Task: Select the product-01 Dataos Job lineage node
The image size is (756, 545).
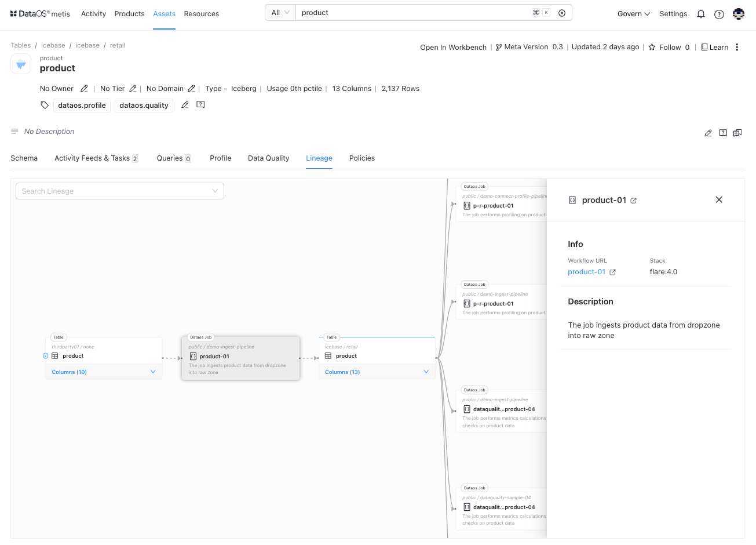Action: [241, 358]
